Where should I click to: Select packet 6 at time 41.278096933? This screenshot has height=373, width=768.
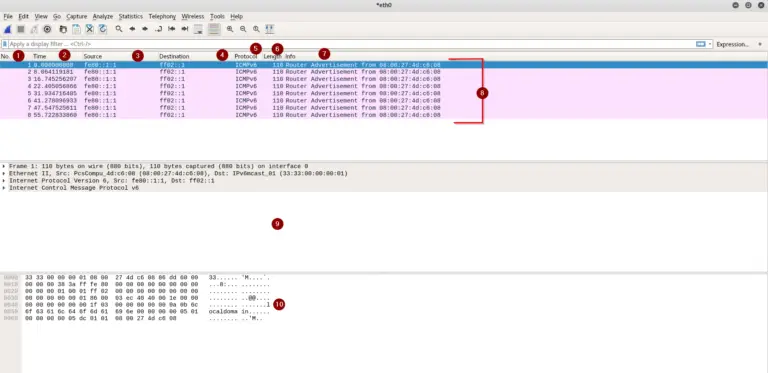(384, 100)
